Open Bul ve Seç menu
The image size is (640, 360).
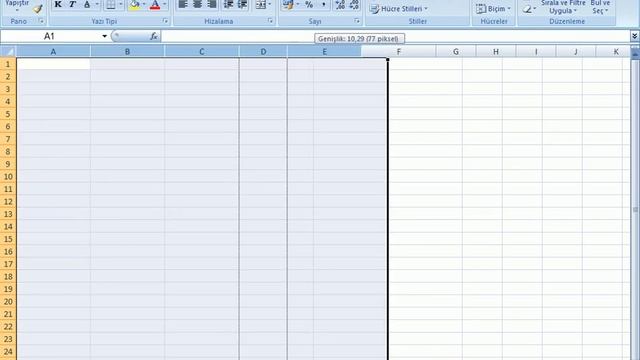(x=600, y=7)
